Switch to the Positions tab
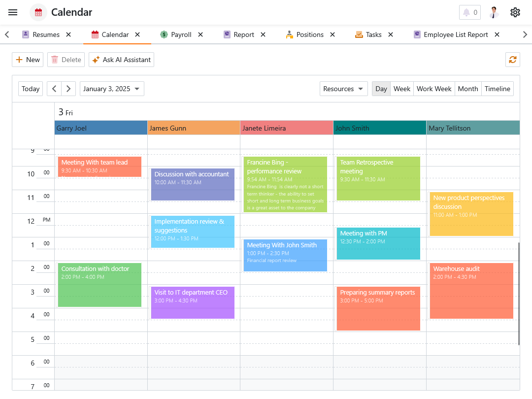The image size is (532, 399). (x=309, y=34)
